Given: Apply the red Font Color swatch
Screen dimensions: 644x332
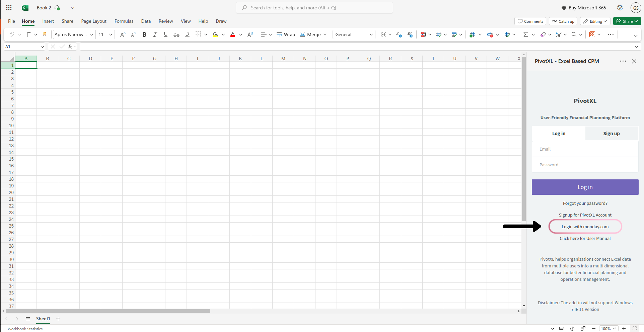Looking at the screenshot, I should tap(233, 34).
